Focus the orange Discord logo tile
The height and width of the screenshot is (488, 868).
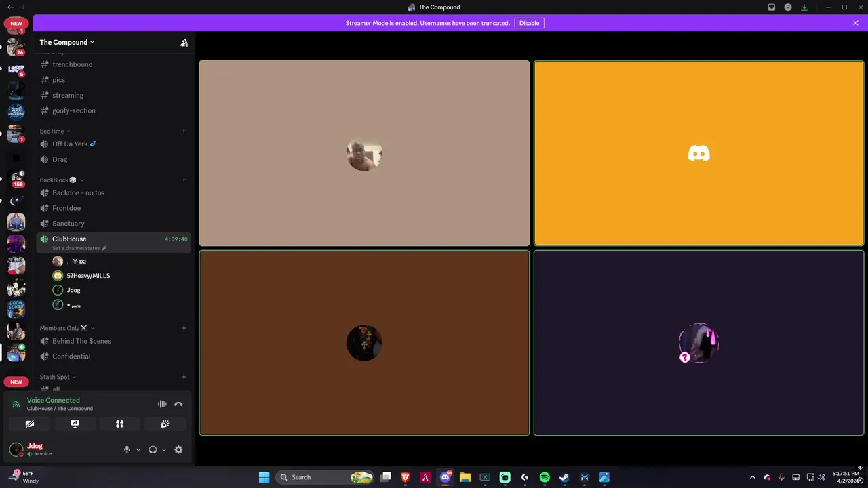pyautogui.click(x=698, y=153)
